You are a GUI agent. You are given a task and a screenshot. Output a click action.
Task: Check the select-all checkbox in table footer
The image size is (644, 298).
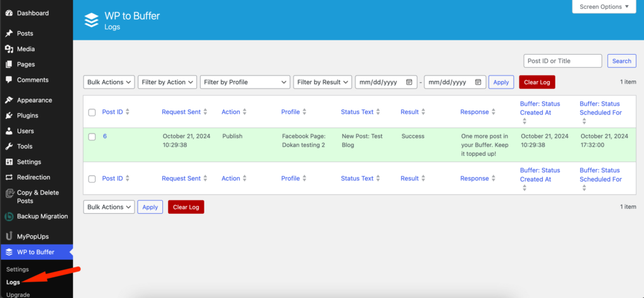pyautogui.click(x=92, y=179)
